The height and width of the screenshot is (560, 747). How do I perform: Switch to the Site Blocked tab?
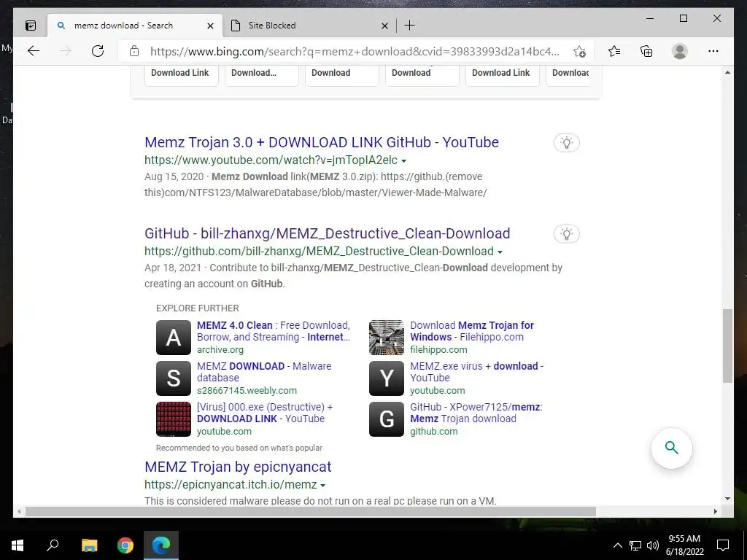[x=309, y=26]
